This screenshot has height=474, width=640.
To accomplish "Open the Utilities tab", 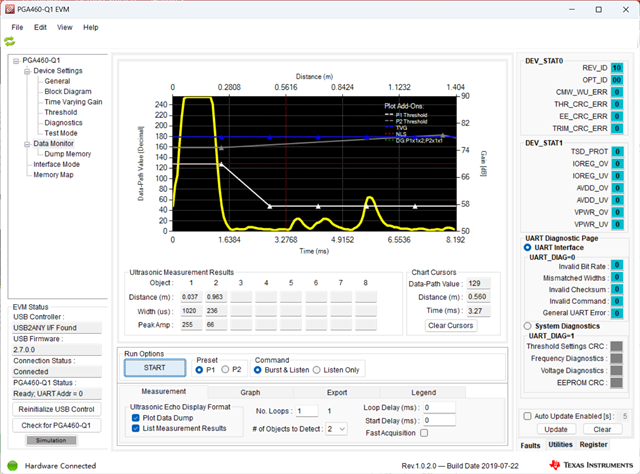I will [560, 445].
